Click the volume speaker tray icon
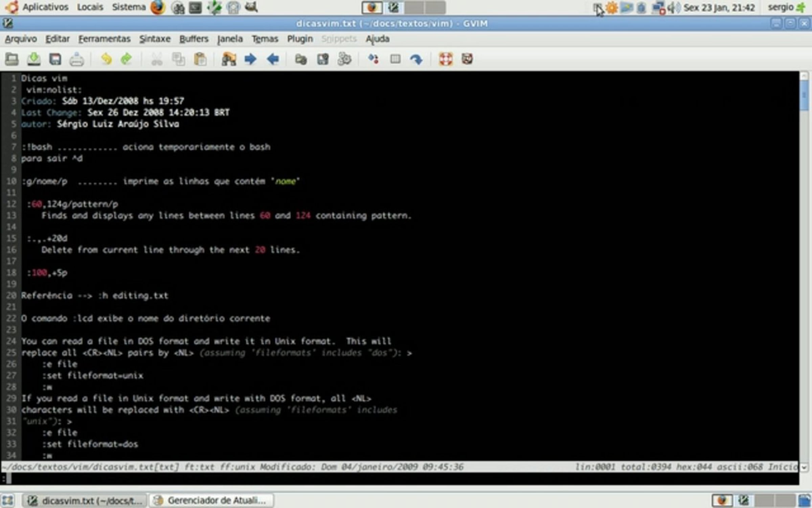 [x=674, y=7]
